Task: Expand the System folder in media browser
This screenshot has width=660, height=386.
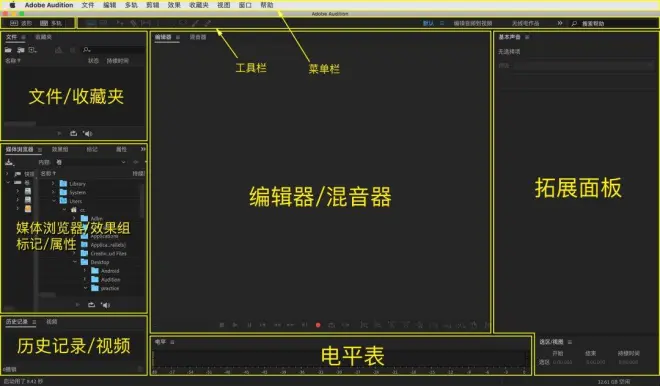Action: [53, 192]
